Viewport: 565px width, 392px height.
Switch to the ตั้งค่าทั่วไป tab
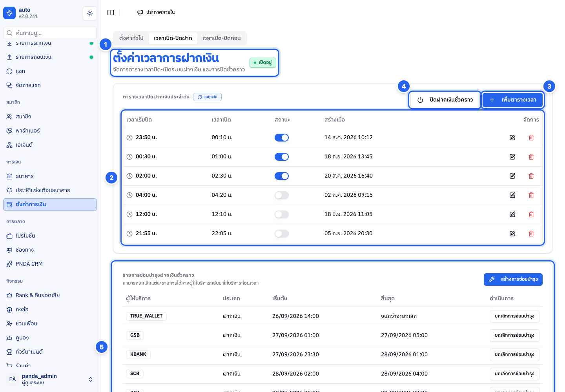point(131,38)
